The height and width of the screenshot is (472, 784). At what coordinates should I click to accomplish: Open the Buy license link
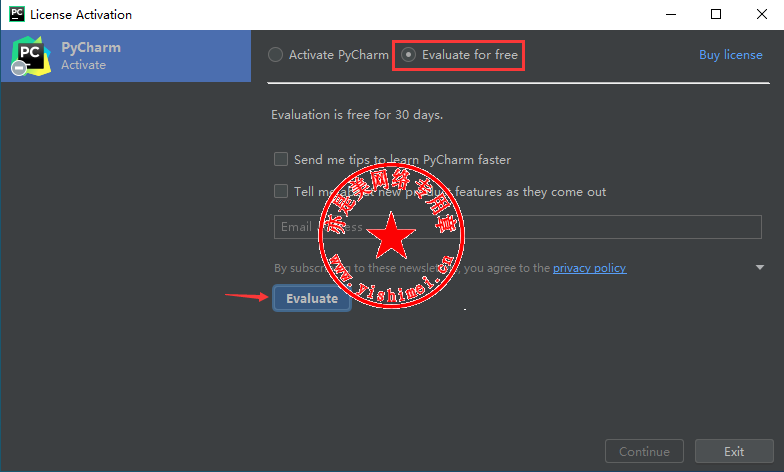coord(730,54)
